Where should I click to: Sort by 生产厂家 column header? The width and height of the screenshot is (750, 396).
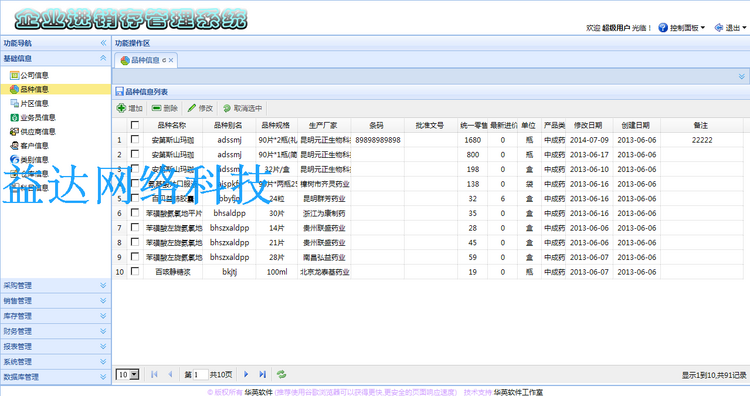(323, 125)
